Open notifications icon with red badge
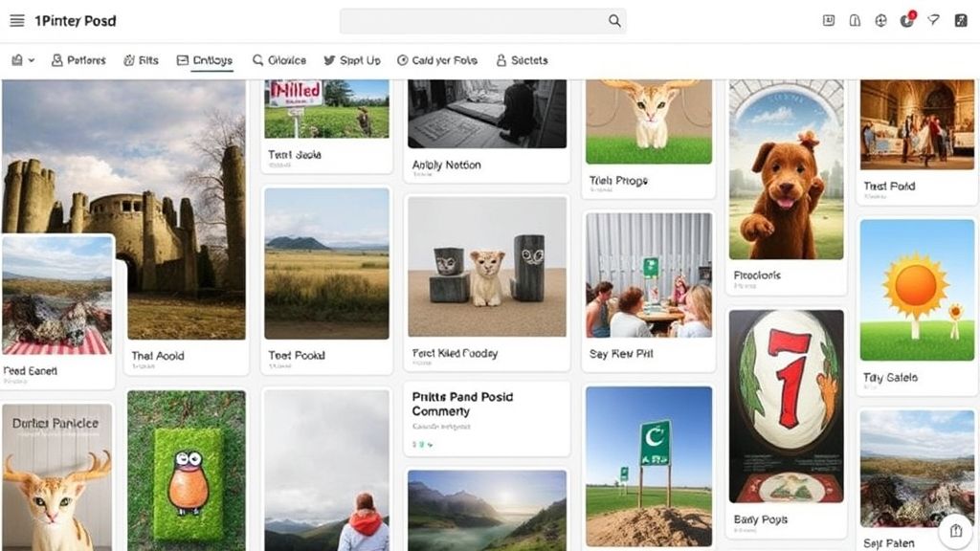This screenshot has height=551, width=980. click(907, 21)
